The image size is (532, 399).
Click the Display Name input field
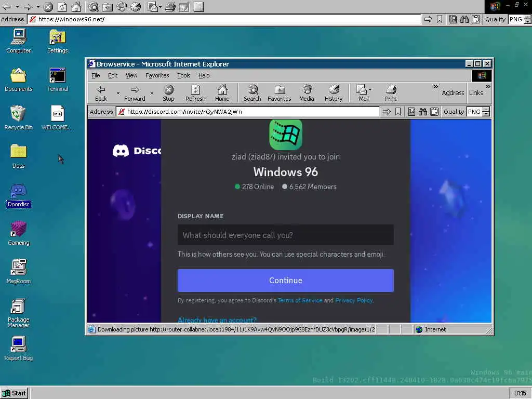[285, 235]
